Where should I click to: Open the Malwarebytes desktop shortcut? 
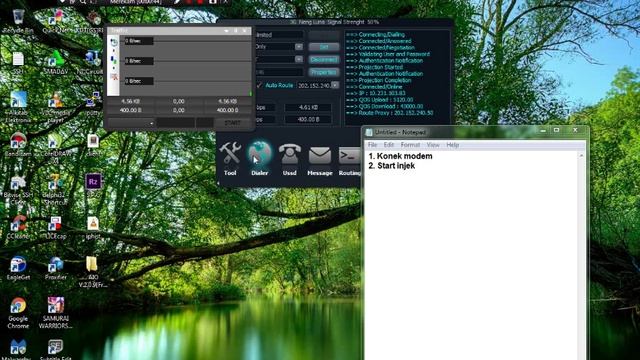pyautogui.click(x=18, y=349)
